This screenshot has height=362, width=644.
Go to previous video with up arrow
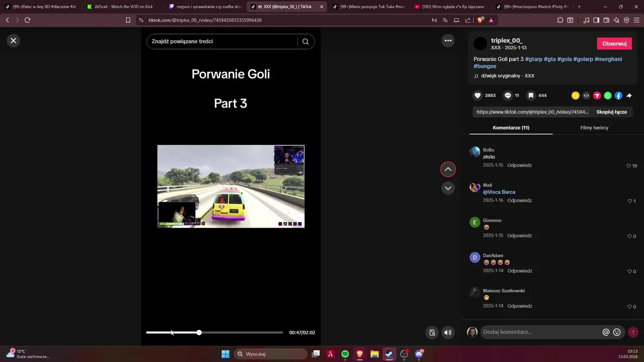(x=448, y=169)
